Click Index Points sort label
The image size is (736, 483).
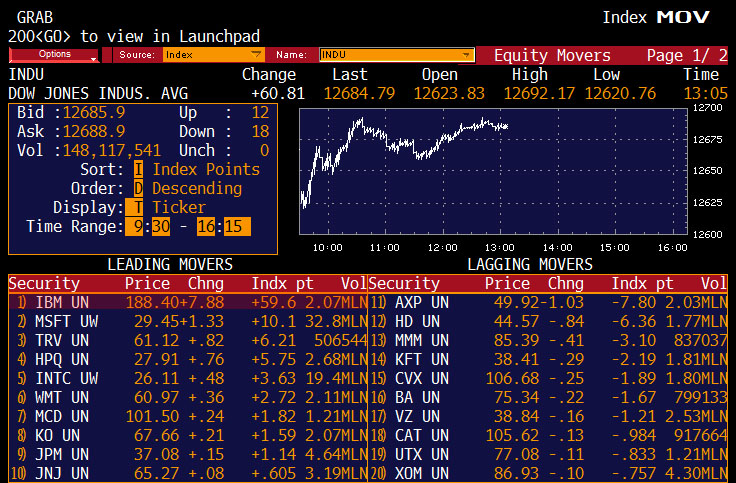206,169
